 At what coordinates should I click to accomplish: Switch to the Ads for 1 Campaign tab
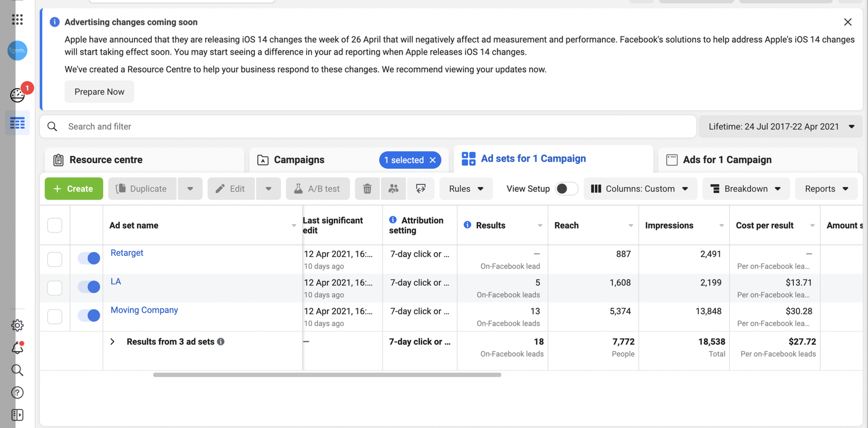pyautogui.click(x=726, y=160)
